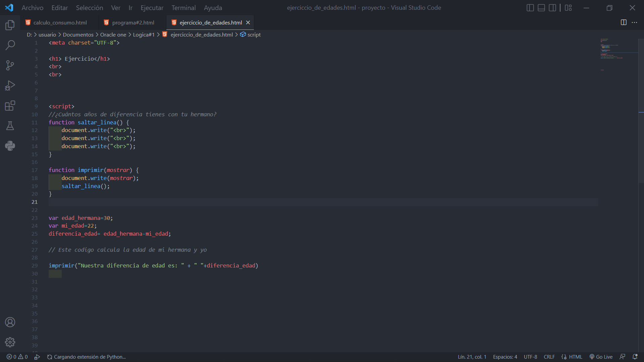The image size is (644, 362).
Task: Close the ejerciccio_de_edades.html tab
Action: pyautogui.click(x=248, y=22)
